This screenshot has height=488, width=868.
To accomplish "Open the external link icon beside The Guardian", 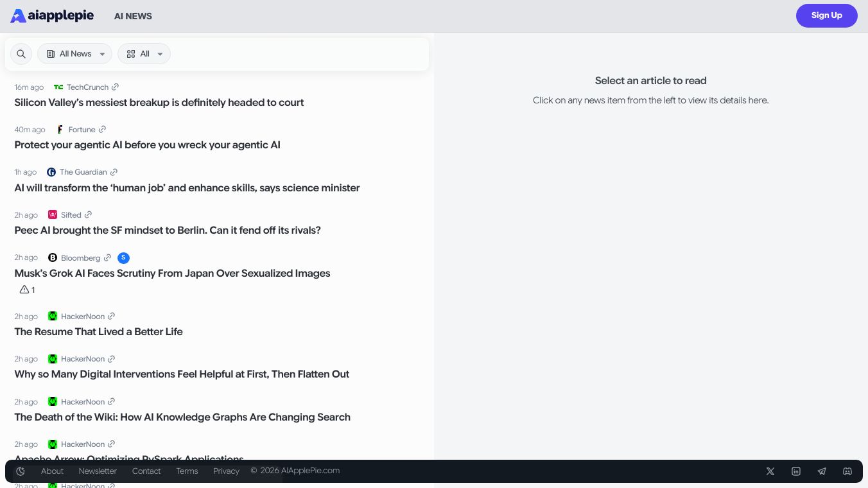I will point(114,172).
